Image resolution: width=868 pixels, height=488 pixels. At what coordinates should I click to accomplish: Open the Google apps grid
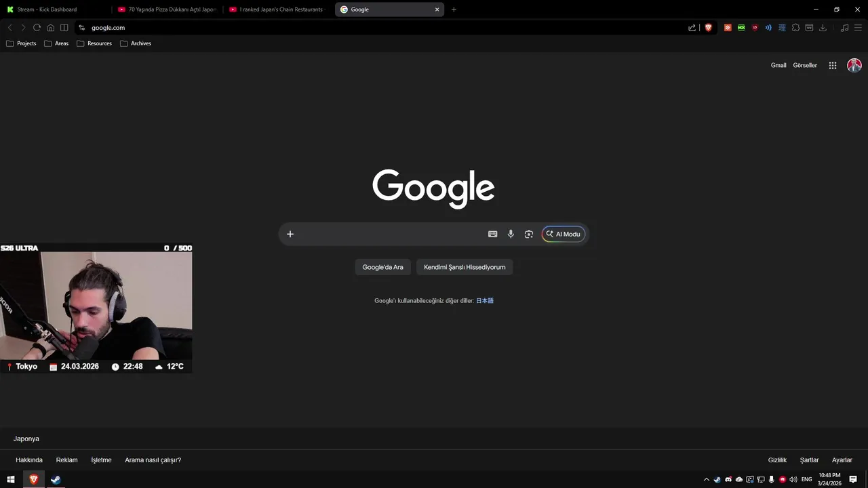833,66
